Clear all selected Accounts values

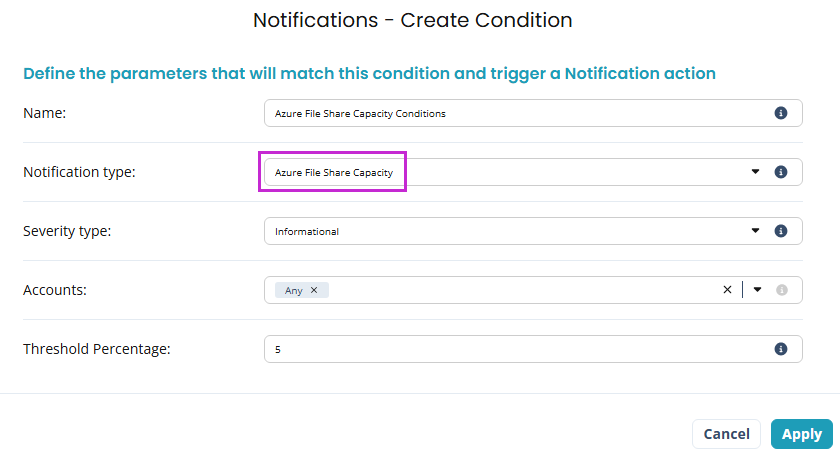click(x=727, y=290)
